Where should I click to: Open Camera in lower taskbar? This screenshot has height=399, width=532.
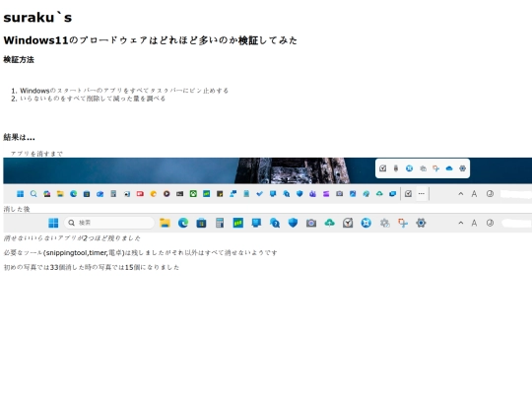311,223
